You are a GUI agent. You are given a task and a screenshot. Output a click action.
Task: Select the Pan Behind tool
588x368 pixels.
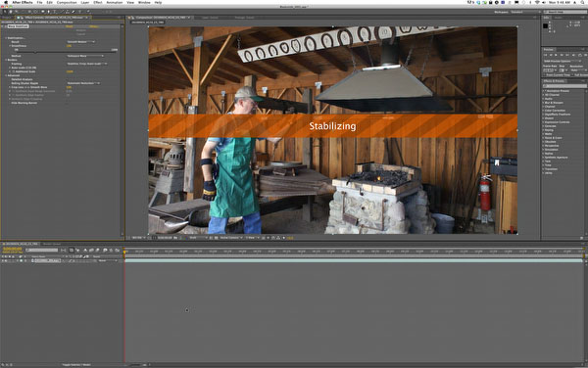coord(35,12)
